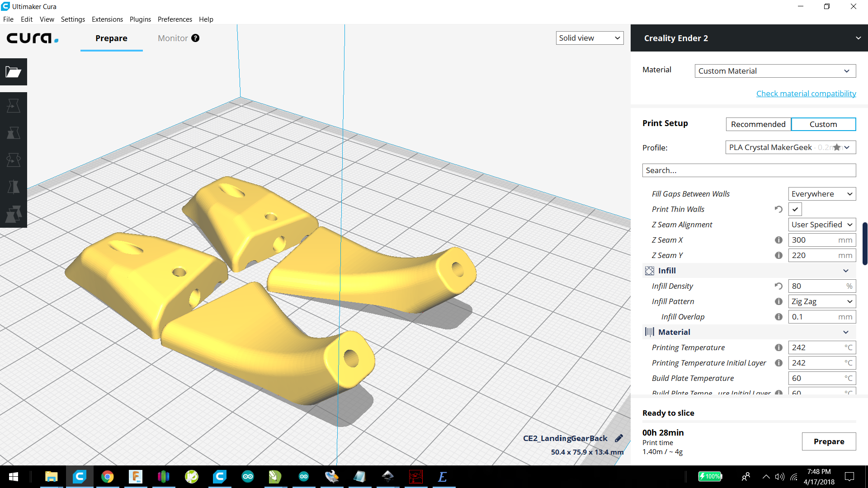Collapse the Infill settings section
The image size is (868, 488).
pos(846,271)
